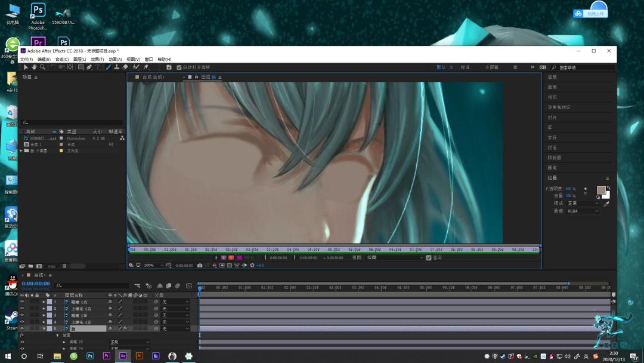
Task: Open the 效果(T) menu
Action: pos(97,60)
